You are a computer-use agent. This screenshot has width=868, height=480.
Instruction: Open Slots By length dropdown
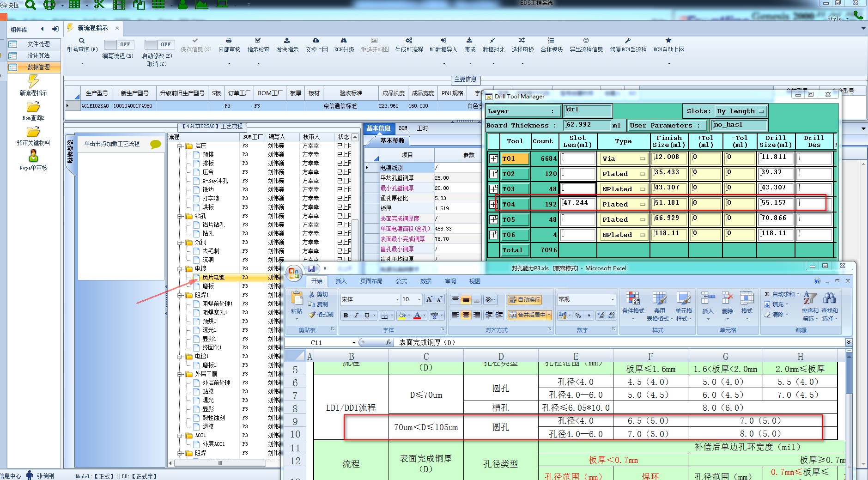click(x=741, y=111)
